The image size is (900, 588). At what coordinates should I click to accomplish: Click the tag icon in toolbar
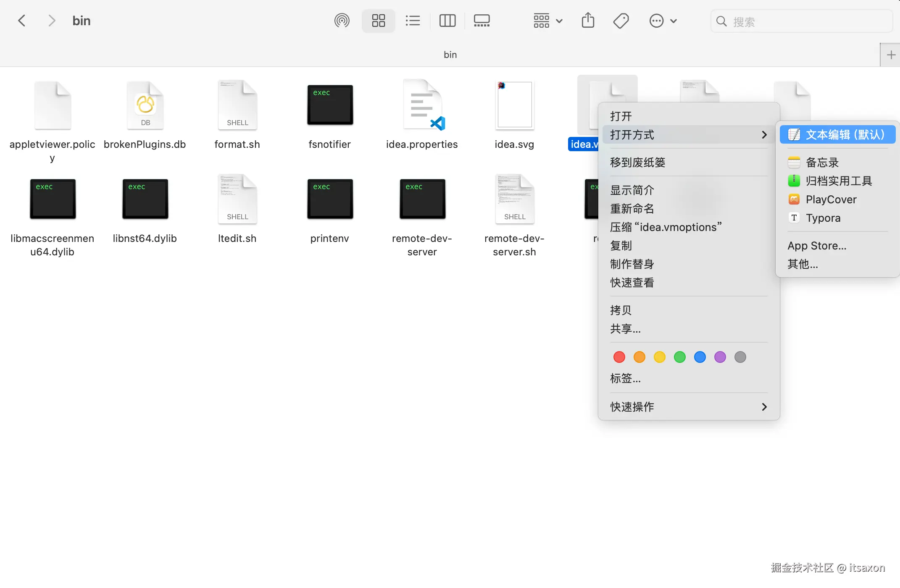(x=621, y=21)
